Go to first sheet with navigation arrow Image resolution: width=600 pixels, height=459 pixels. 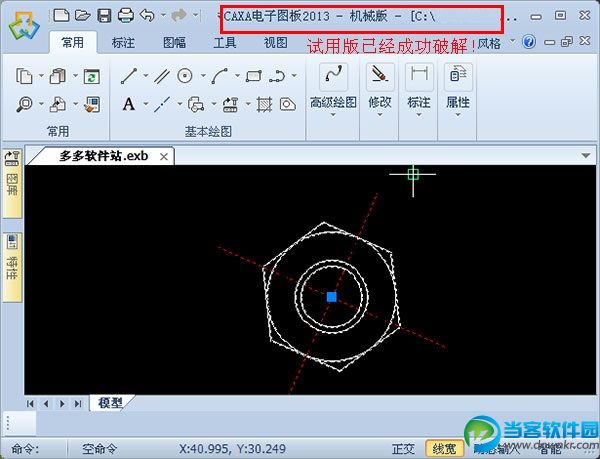click(30, 404)
